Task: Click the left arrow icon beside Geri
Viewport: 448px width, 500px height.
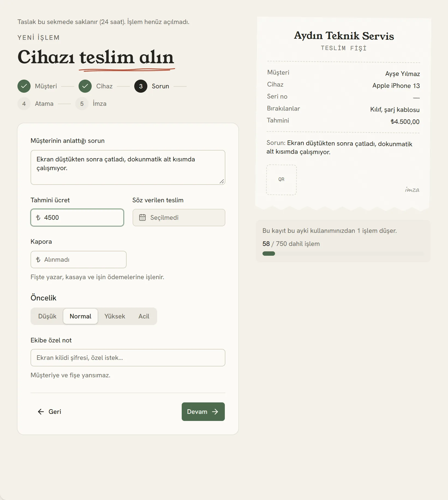Action: [x=41, y=412]
